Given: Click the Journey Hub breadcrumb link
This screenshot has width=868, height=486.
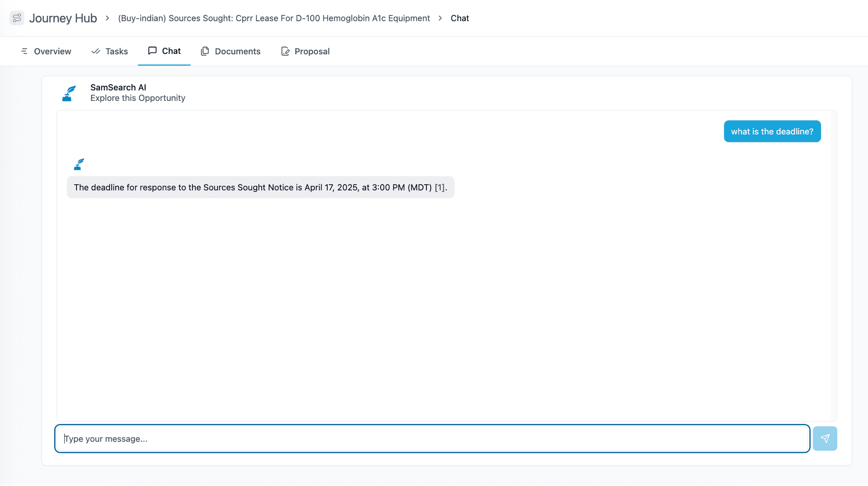Looking at the screenshot, I should tap(63, 18).
